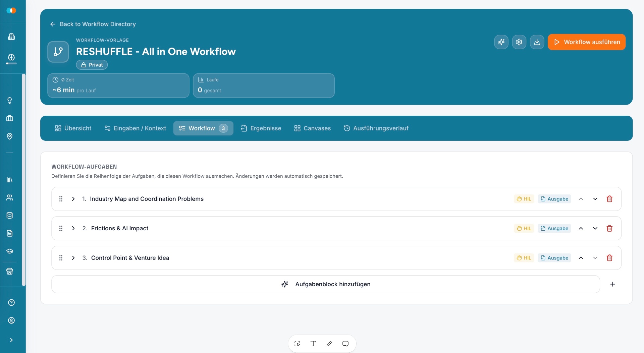
Task: Delete the Control Point & Venture Idea task
Action: (x=609, y=258)
